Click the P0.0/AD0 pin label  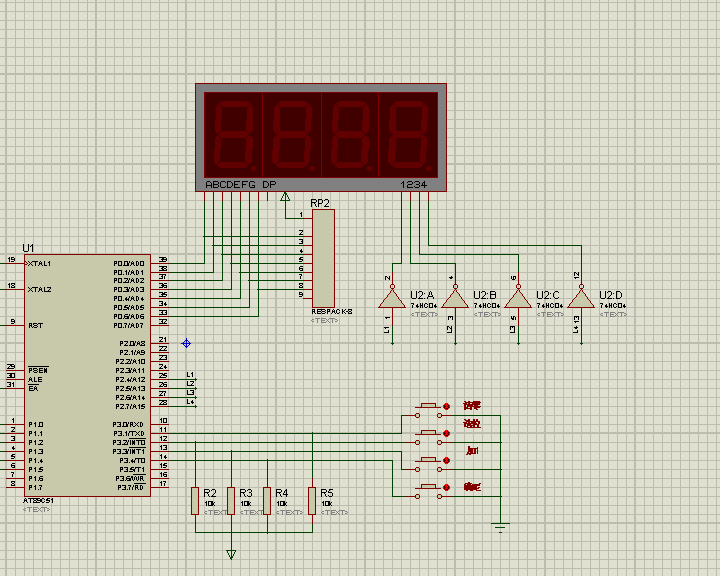[x=129, y=264]
